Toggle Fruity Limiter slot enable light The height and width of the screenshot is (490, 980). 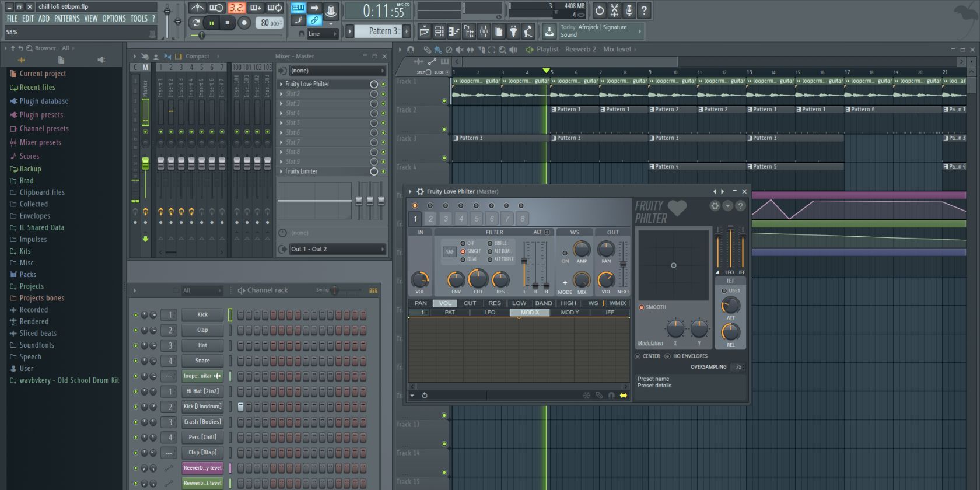pos(383,171)
